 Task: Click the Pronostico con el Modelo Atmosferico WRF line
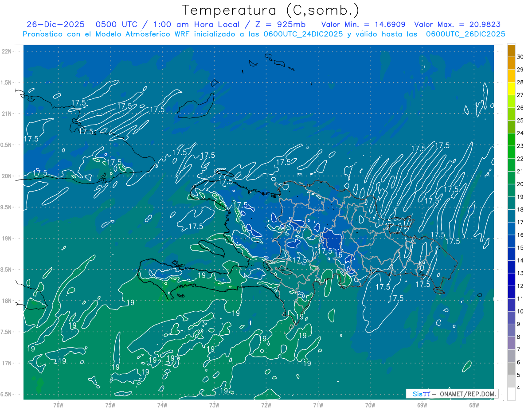264,34
